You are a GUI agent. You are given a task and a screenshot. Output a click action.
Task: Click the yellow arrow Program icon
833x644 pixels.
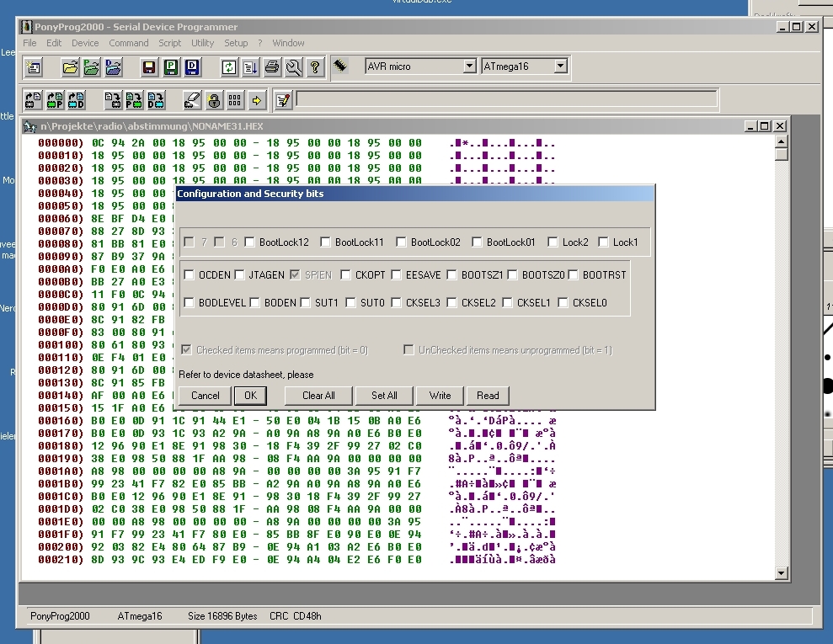tap(257, 100)
